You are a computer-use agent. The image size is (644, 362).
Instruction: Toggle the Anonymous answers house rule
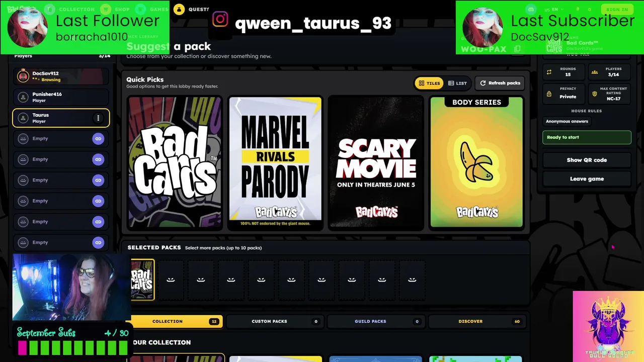567,121
